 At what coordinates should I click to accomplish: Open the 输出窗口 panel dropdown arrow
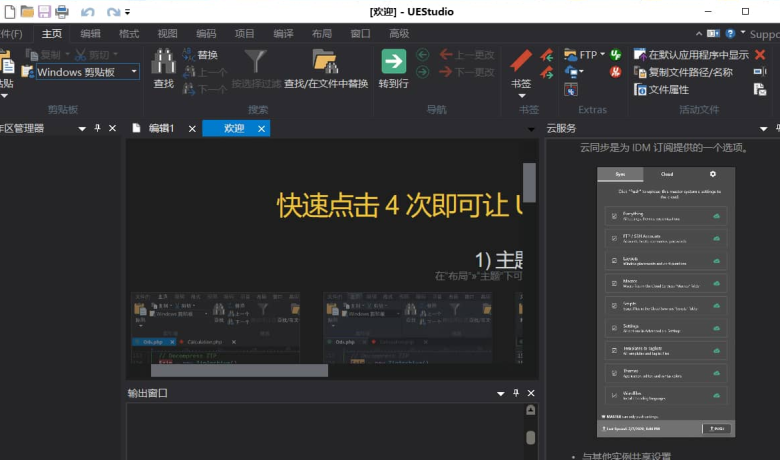pyautogui.click(x=500, y=394)
